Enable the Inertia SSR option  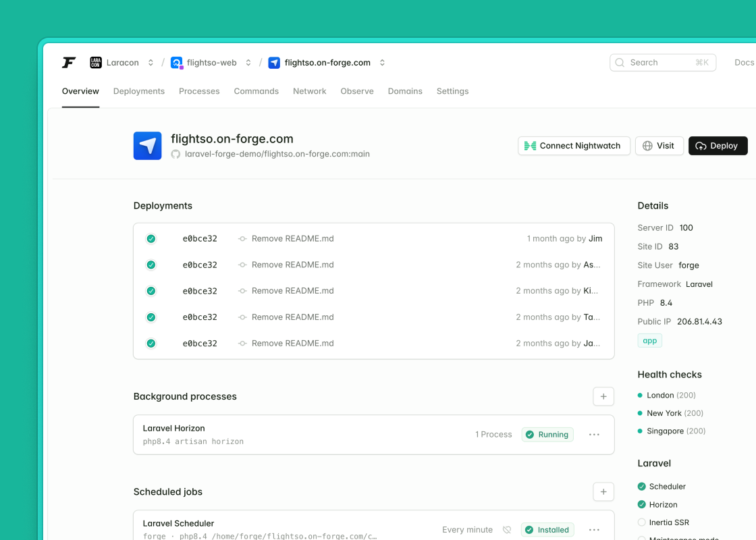642,522
